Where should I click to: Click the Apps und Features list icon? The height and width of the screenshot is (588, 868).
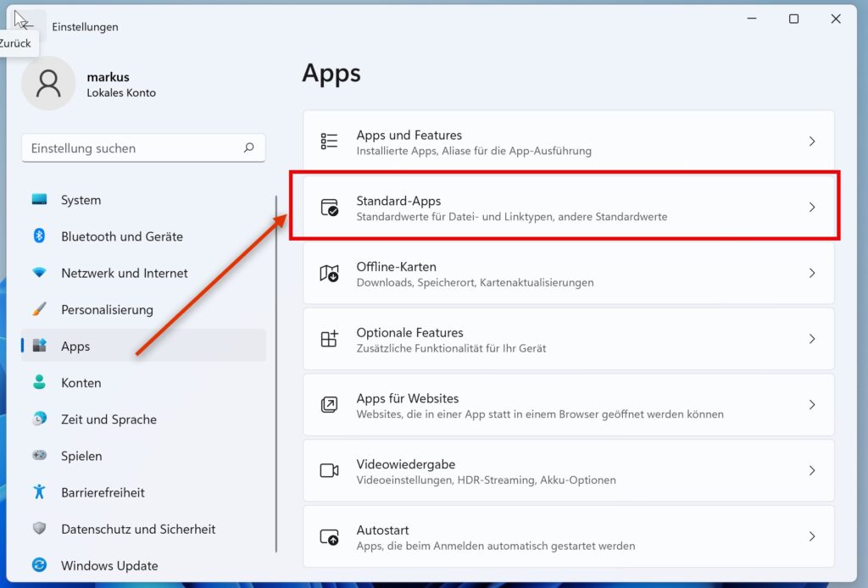(x=329, y=141)
